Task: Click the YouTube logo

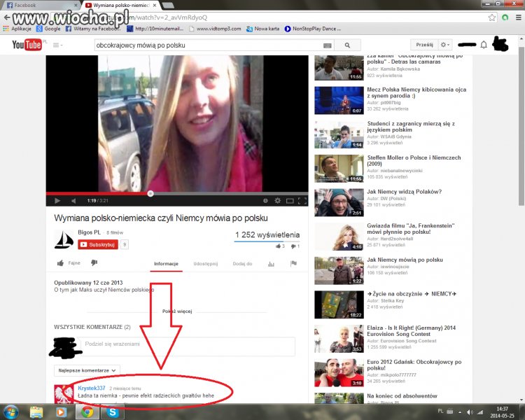Action: click(x=27, y=45)
